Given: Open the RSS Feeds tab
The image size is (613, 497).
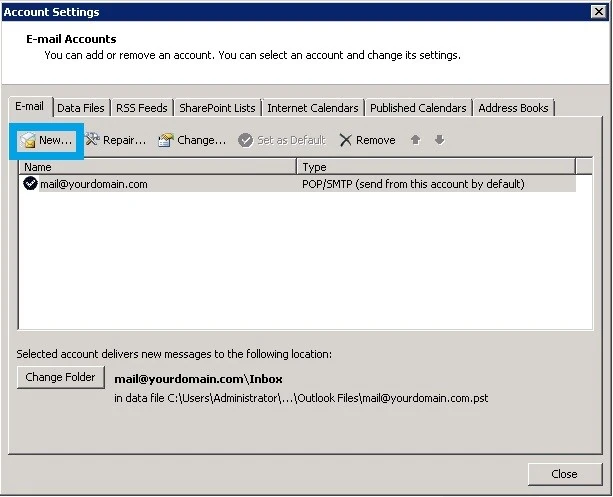Looking at the screenshot, I should coord(142,108).
